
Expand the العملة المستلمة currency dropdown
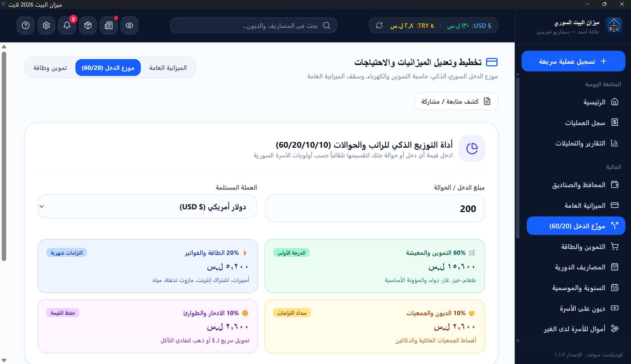(x=147, y=206)
